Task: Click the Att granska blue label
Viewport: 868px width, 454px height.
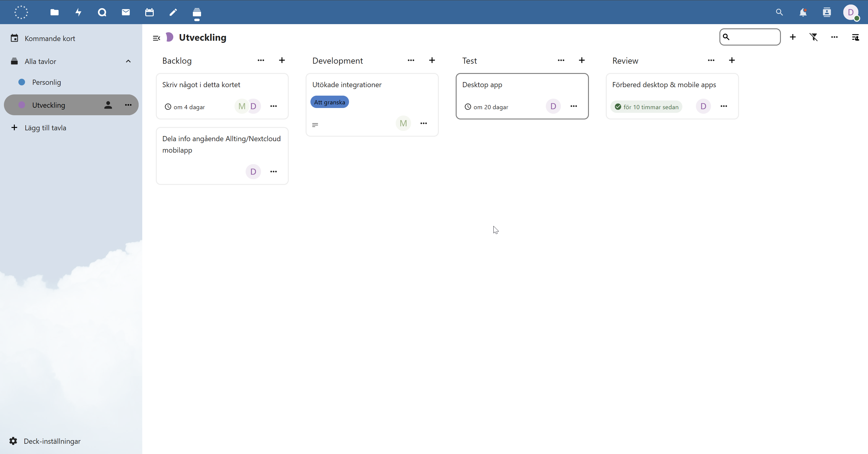Action: point(329,102)
